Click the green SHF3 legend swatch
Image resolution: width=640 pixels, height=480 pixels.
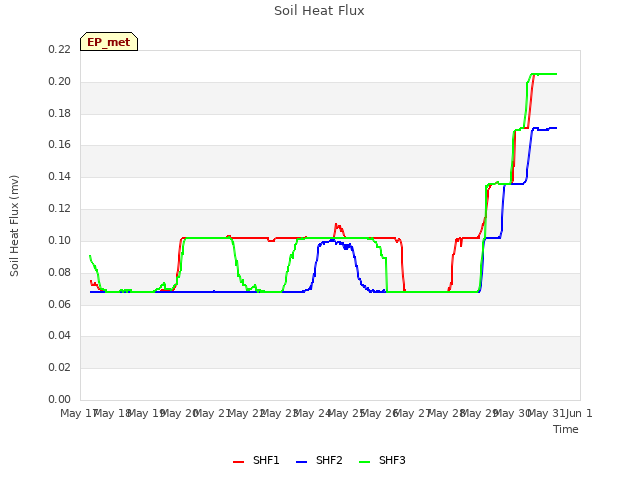(364, 462)
